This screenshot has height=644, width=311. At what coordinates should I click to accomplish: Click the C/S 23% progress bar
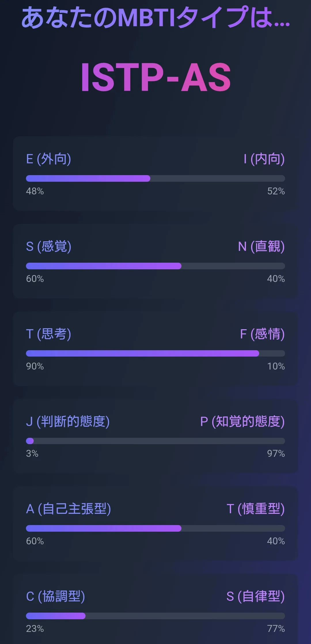coord(155,616)
